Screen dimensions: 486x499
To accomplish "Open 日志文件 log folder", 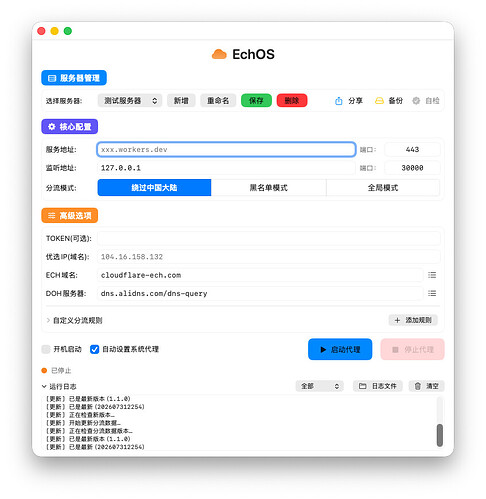I will coord(378,386).
